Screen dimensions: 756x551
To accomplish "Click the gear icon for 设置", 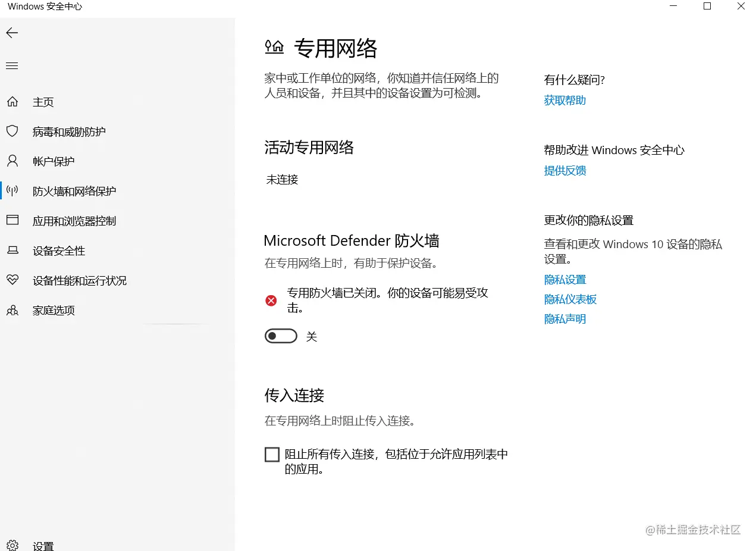I will click(x=12, y=546).
